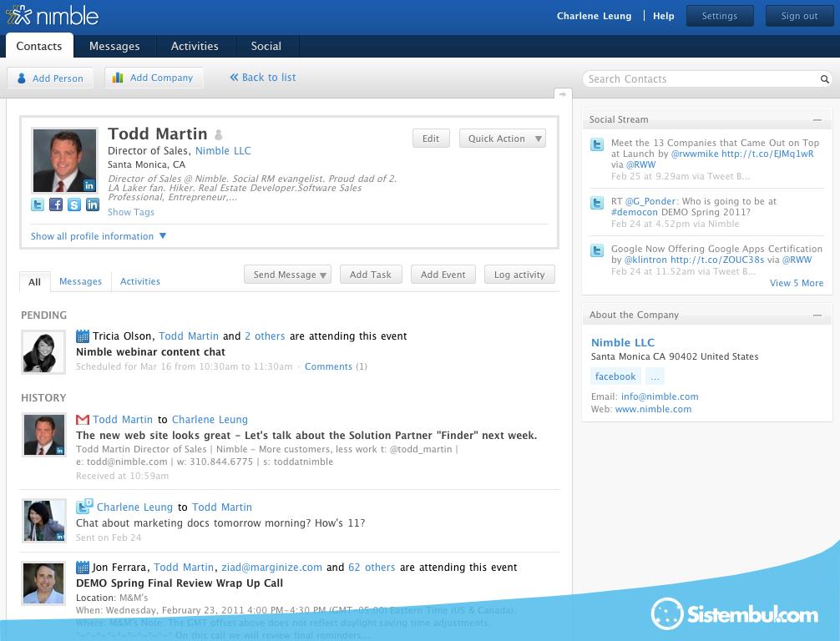Click the Settings button
The height and width of the screenshot is (641, 840).
(720, 16)
